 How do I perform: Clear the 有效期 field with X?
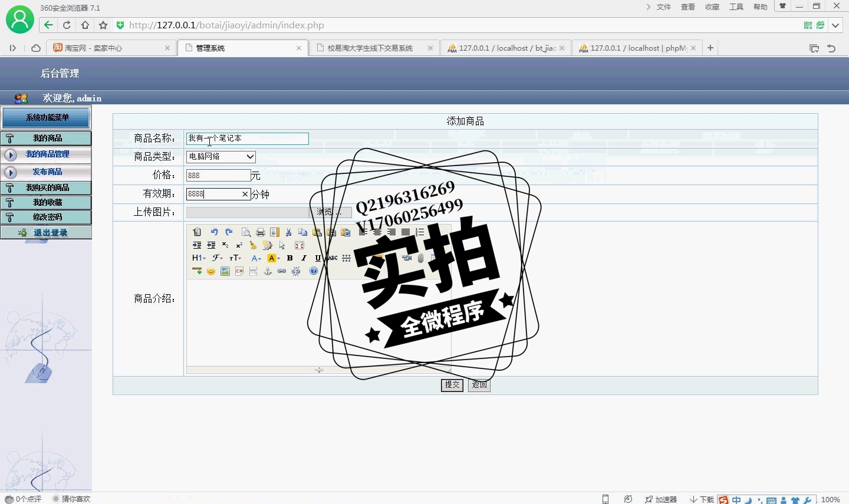[245, 194]
